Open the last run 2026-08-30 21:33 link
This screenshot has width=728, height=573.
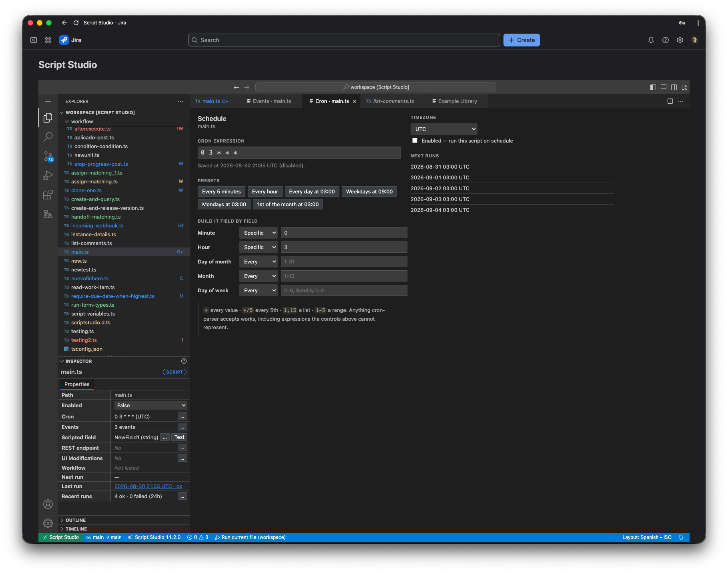pyautogui.click(x=148, y=486)
